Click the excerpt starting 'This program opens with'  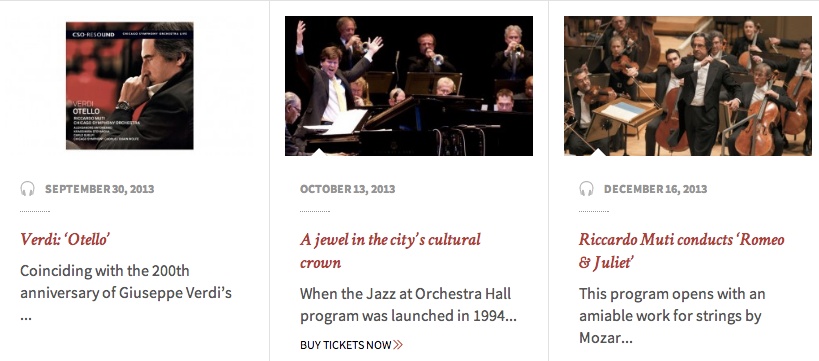672,316
